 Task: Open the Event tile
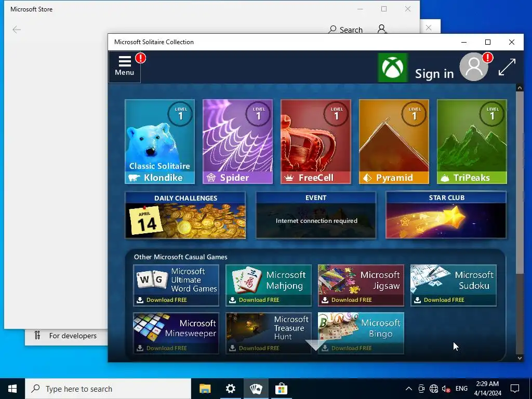(x=316, y=215)
